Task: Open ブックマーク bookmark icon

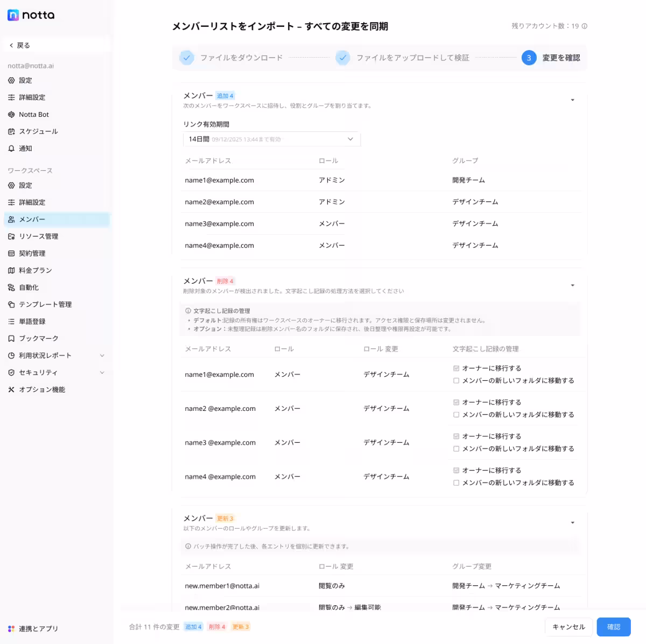Action: coord(11,338)
